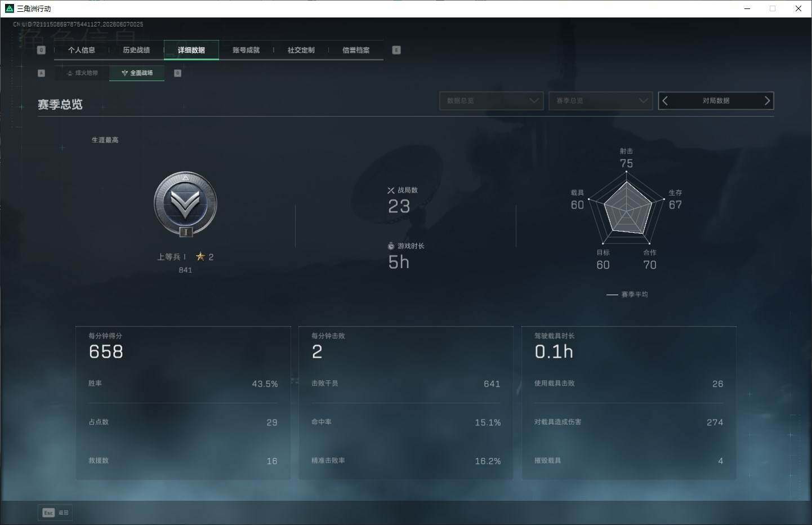
Task: Expand the 赛季总览 dropdown
Action: pyautogui.click(x=601, y=101)
